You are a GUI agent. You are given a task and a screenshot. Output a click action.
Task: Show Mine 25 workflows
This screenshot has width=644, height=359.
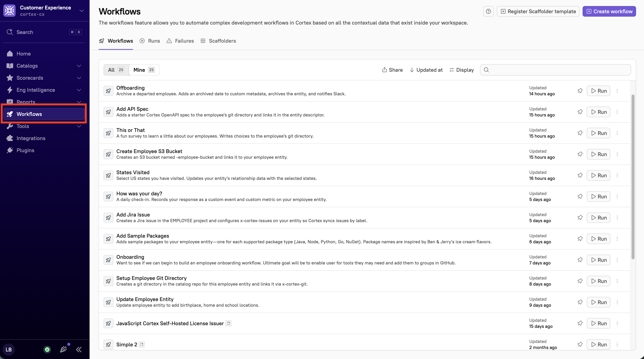pos(144,70)
